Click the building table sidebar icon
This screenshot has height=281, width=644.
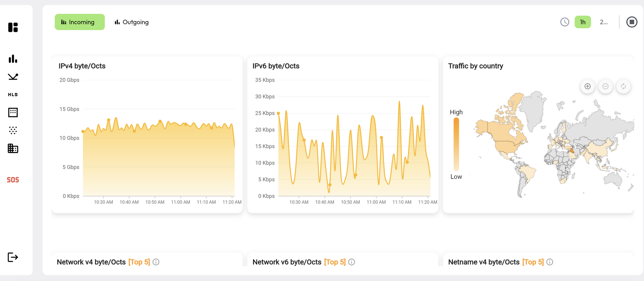(13, 148)
